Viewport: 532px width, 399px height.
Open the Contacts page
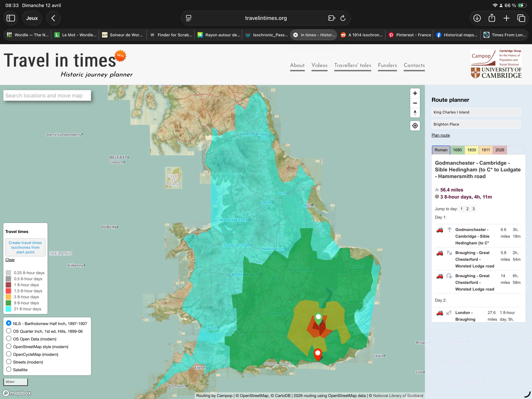coord(414,65)
